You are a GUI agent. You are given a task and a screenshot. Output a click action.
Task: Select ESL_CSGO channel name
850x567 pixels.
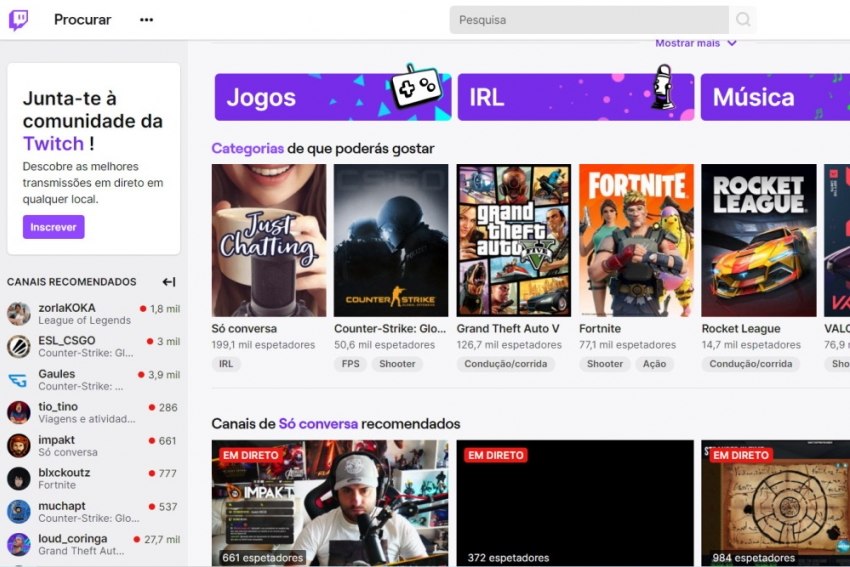coord(67,340)
